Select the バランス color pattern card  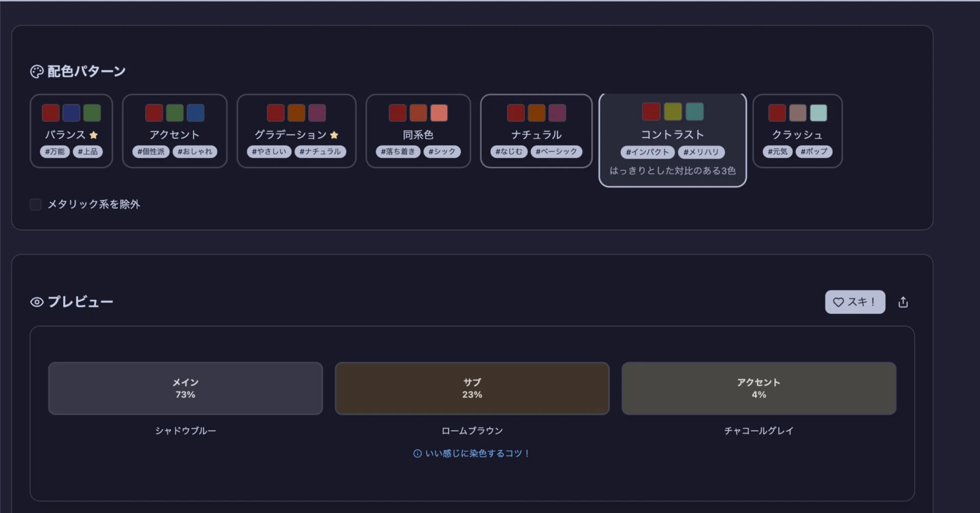tap(71, 131)
